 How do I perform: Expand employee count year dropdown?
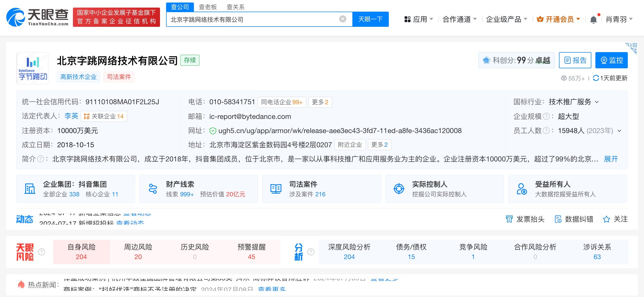point(619,131)
